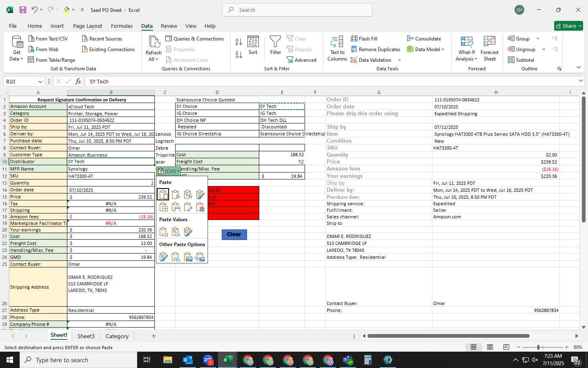Click the blue Clear button
Screen dimensions: 588x368
pos(234,234)
